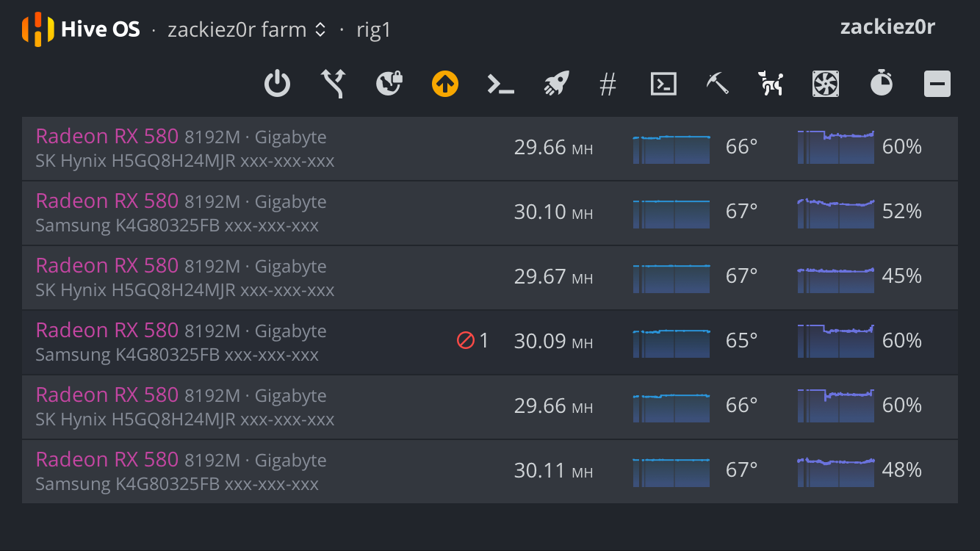
Task: Click the 30.10 MH hashrate value
Action: [553, 212]
